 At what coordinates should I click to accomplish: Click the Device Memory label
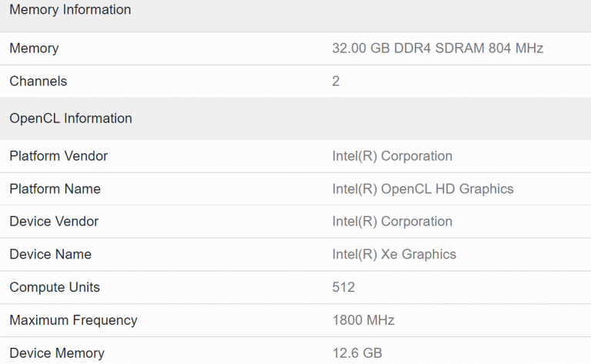pos(57,353)
